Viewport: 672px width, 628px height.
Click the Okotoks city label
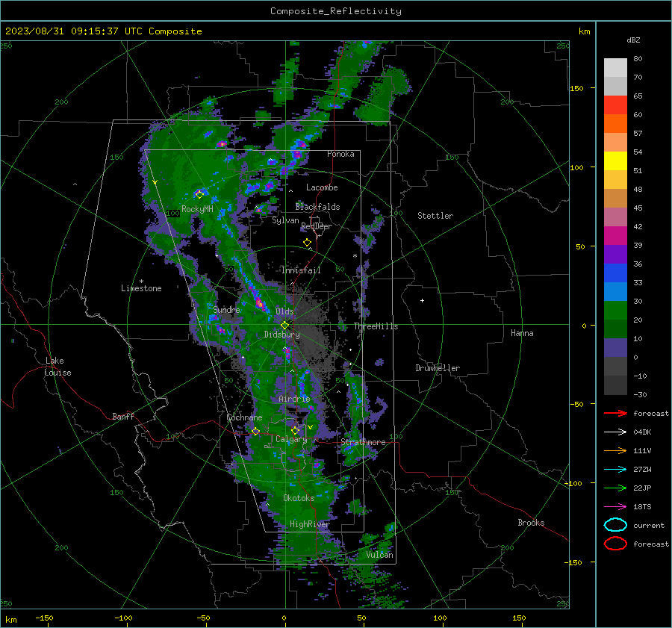(x=299, y=498)
